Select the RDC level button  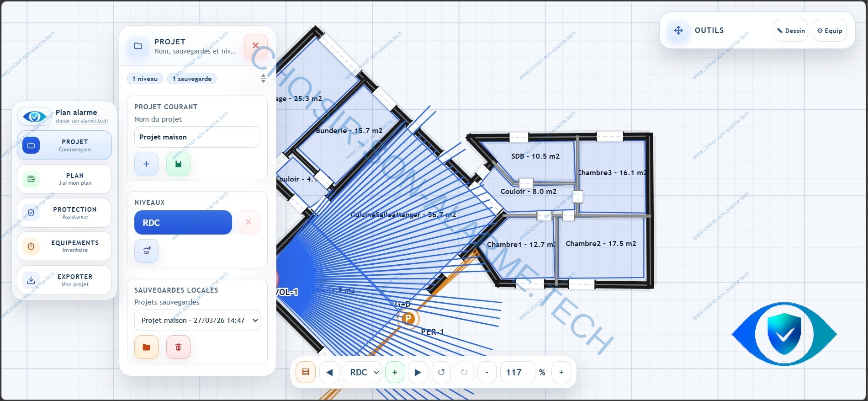coord(183,223)
